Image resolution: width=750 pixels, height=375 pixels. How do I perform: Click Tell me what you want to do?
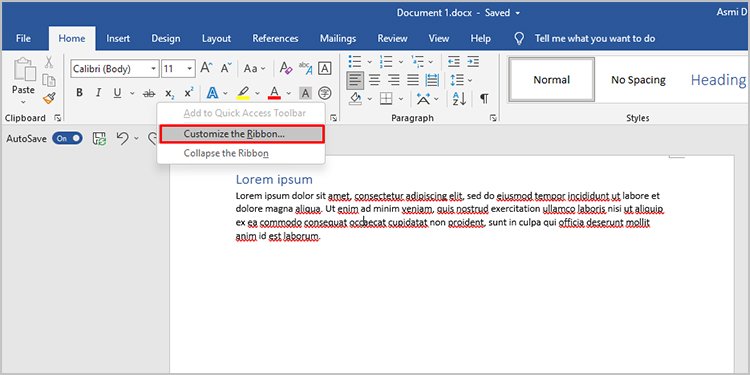[x=595, y=39]
